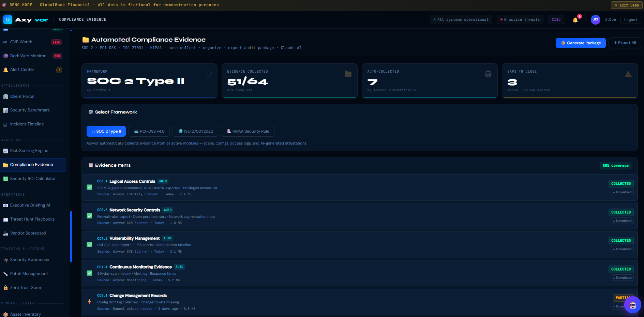Toggle checkbox for CC4.1 Continuous Monitoring Evidence
Viewport: 644px width, 317px height.
point(89,273)
